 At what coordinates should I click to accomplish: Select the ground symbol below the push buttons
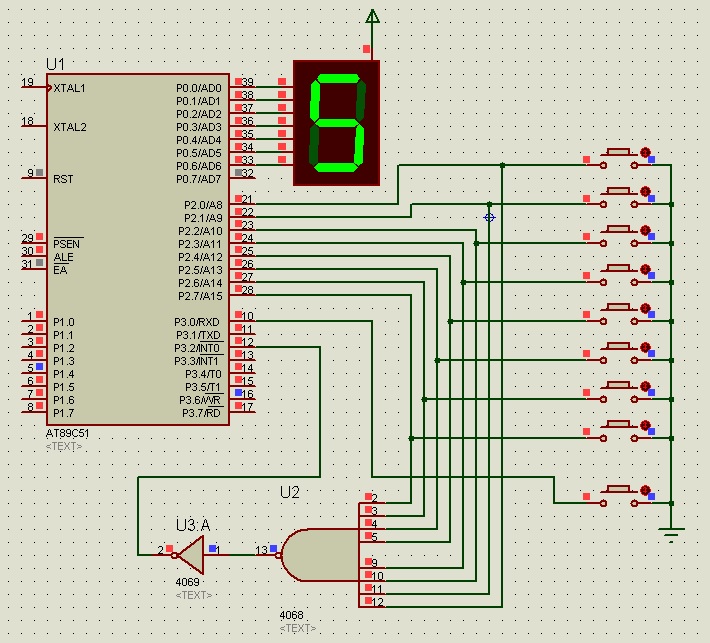[671, 535]
